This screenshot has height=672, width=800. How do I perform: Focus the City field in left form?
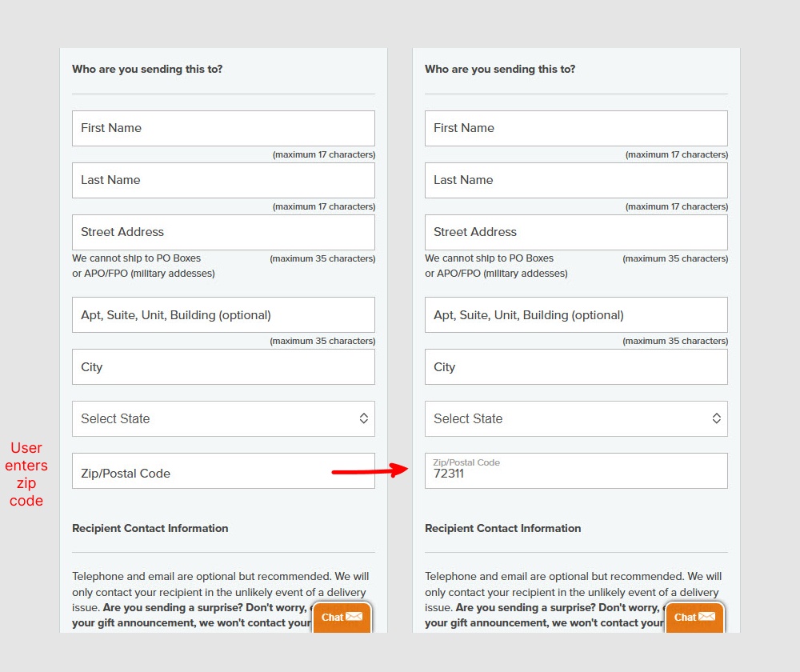tap(223, 367)
